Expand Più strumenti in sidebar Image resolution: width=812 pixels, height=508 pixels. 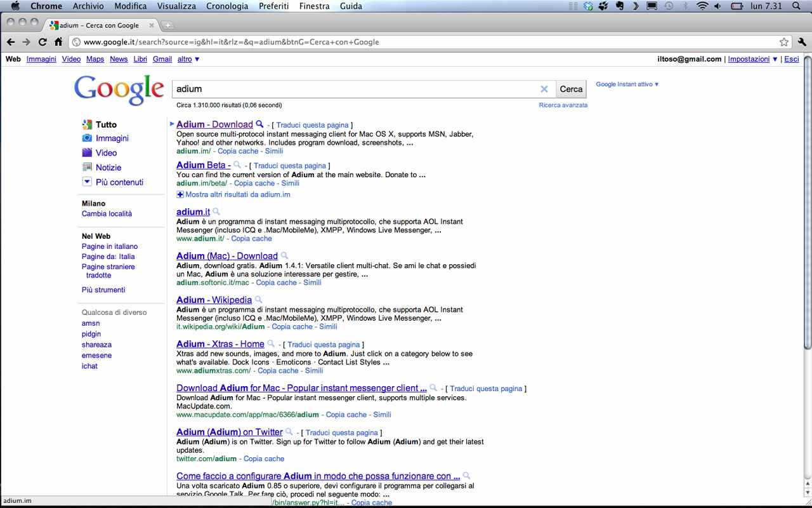point(103,290)
